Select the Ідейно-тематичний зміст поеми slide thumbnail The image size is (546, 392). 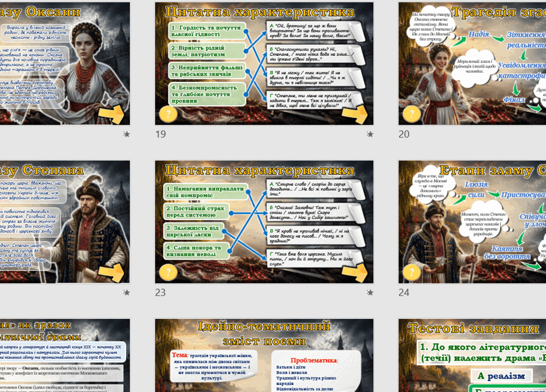(x=264, y=355)
